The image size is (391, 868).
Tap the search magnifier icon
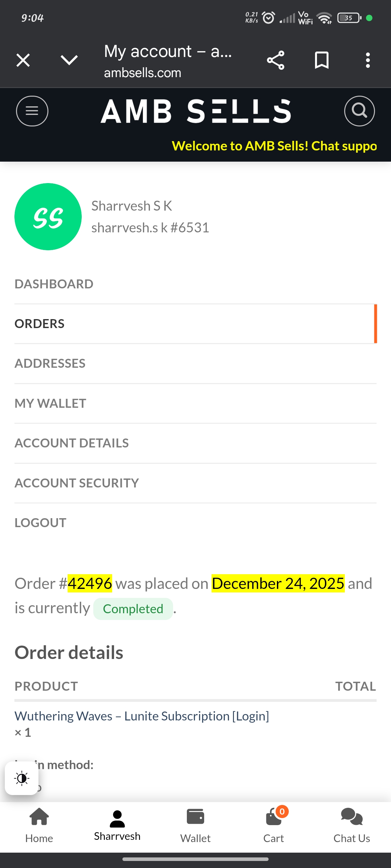tap(359, 111)
